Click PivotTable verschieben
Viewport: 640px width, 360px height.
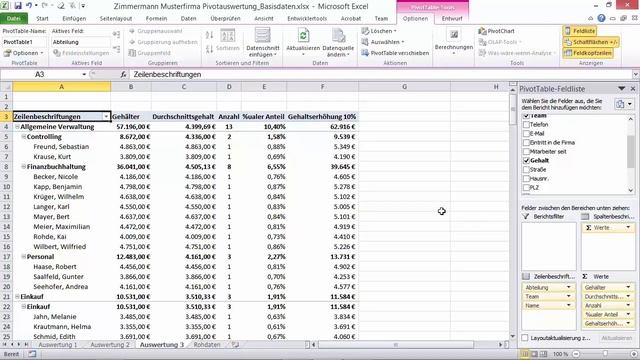(x=395, y=53)
